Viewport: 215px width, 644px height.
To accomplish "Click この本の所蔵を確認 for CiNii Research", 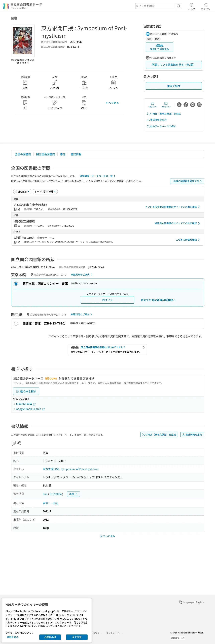I will (x=188, y=240).
